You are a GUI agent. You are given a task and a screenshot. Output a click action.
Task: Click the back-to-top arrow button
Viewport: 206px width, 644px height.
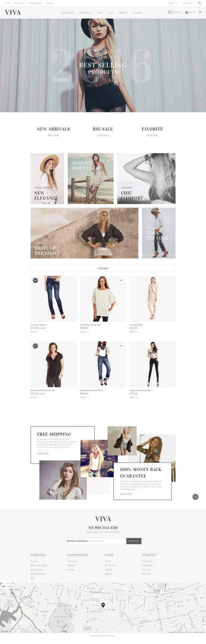(195, 497)
